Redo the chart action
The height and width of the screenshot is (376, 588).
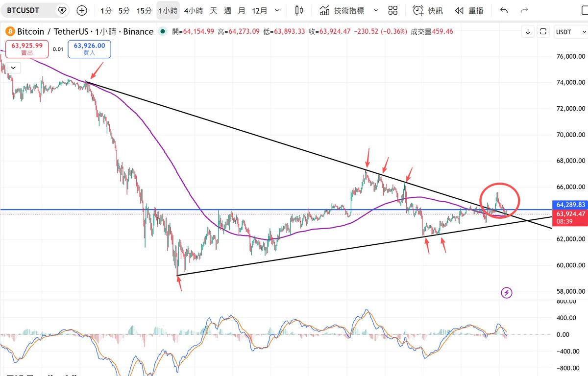click(524, 10)
